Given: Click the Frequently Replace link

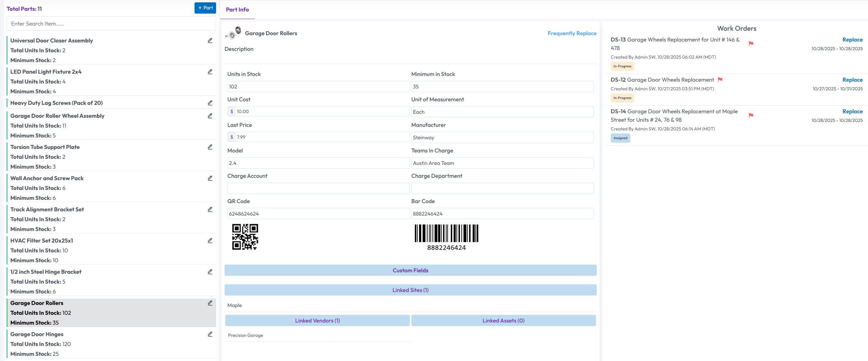Looking at the screenshot, I should tap(572, 33).
